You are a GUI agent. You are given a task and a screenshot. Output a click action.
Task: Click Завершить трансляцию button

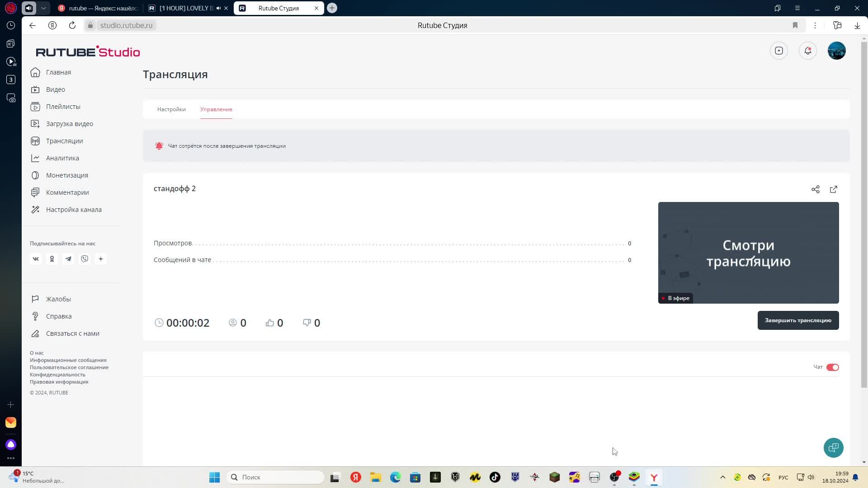click(798, 320)
